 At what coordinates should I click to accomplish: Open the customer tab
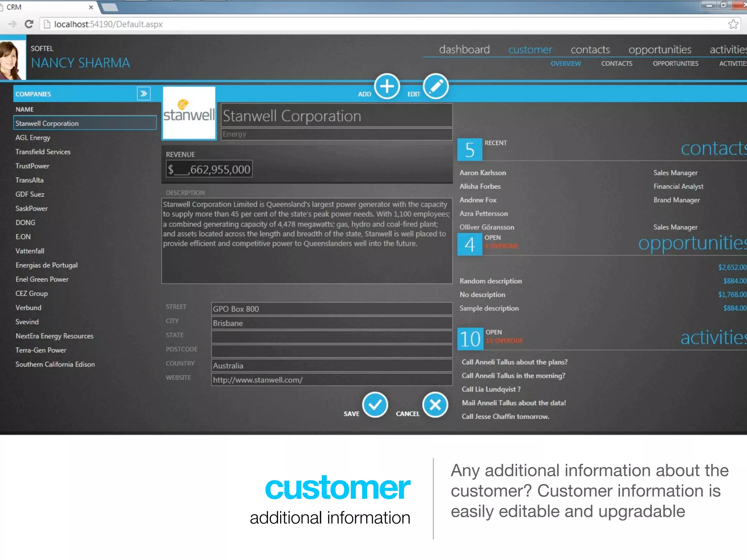530,50
